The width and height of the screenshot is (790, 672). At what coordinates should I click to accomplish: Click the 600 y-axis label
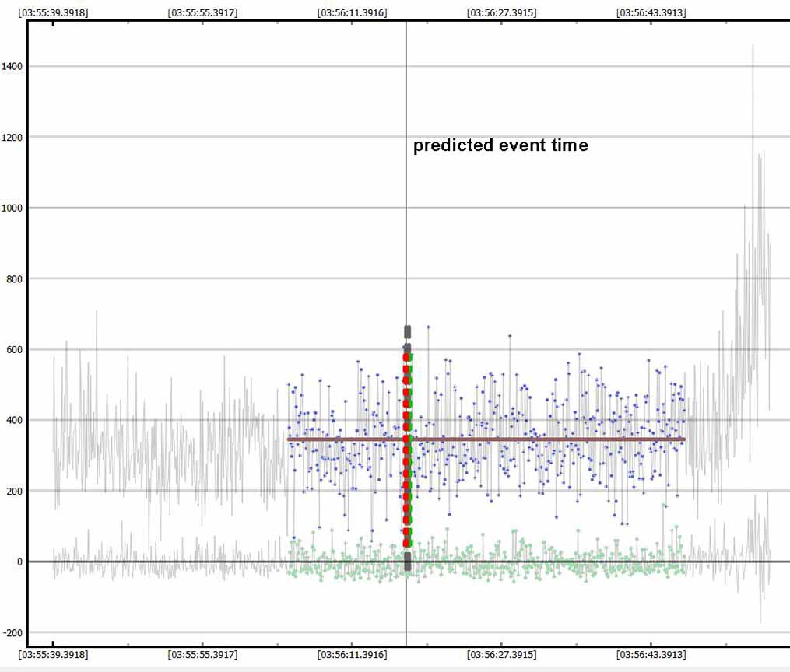coord(12,350)
